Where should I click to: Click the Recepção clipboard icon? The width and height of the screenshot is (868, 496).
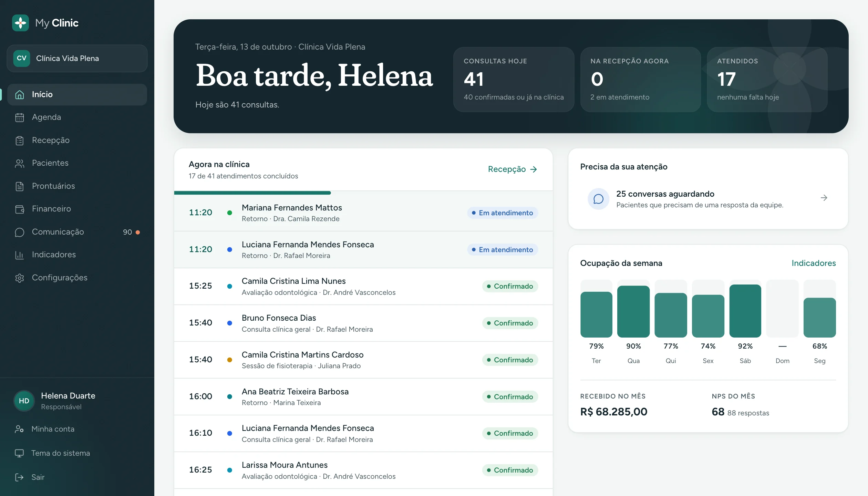pos(20,140)
